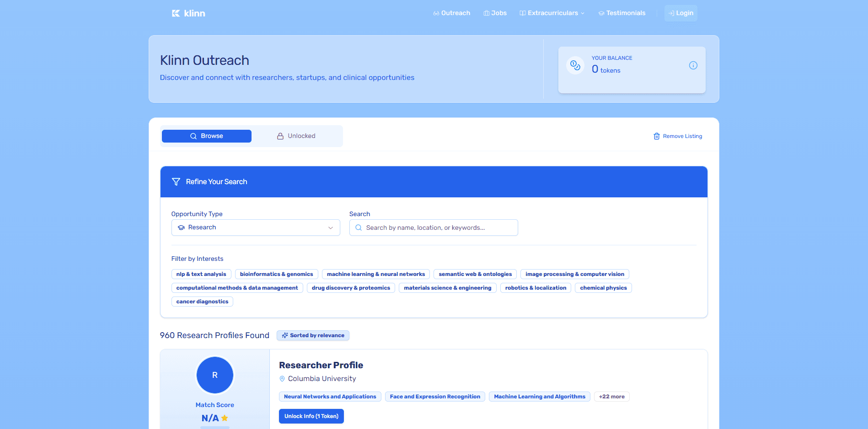Screen dimensions: 868x429
Task: Click the balance info icon
Action: click(693, 65)
